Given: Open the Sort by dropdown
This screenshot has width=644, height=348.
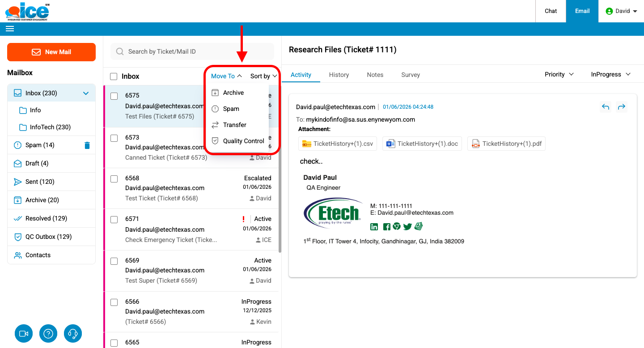Looking at the screenshot, I should [x=263, y=76].
